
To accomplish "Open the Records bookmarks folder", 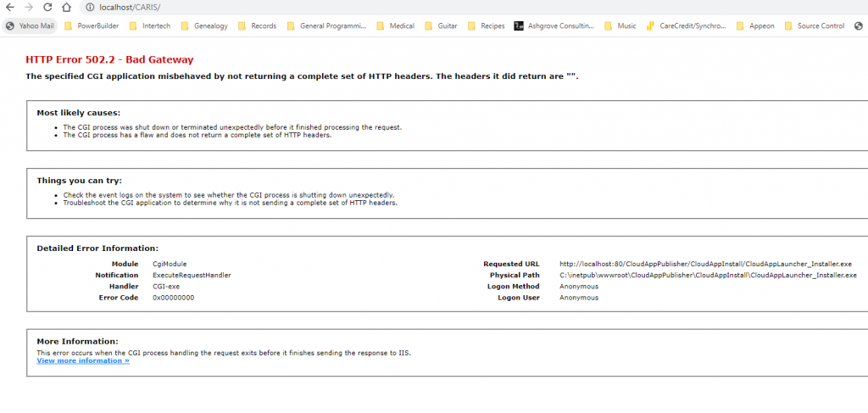I will pyautogui.click(x=257, y=25).
